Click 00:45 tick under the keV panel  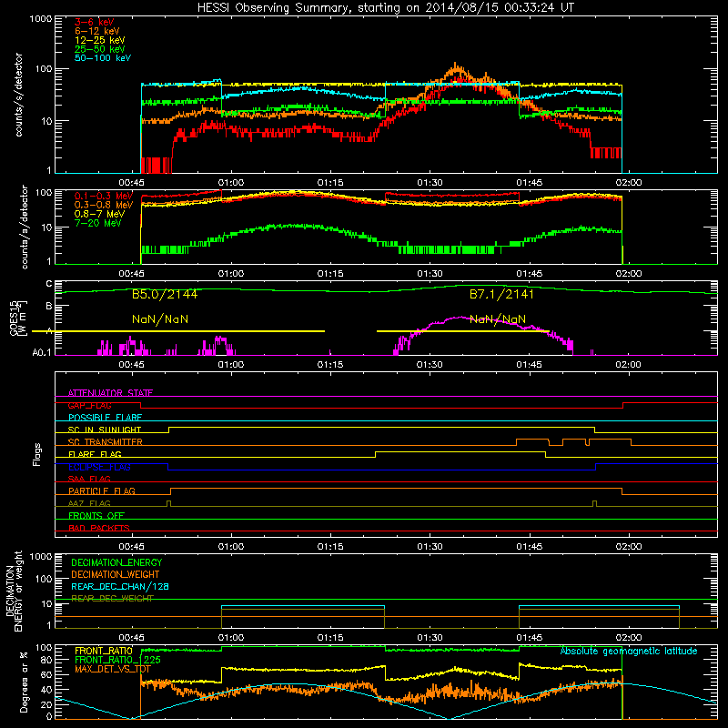(x=131, y=183)
